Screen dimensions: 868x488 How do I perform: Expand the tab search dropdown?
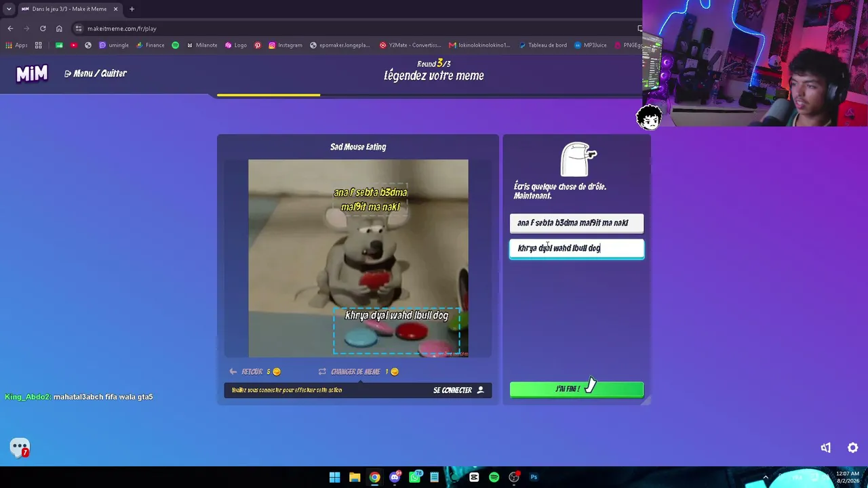(9, 9)
